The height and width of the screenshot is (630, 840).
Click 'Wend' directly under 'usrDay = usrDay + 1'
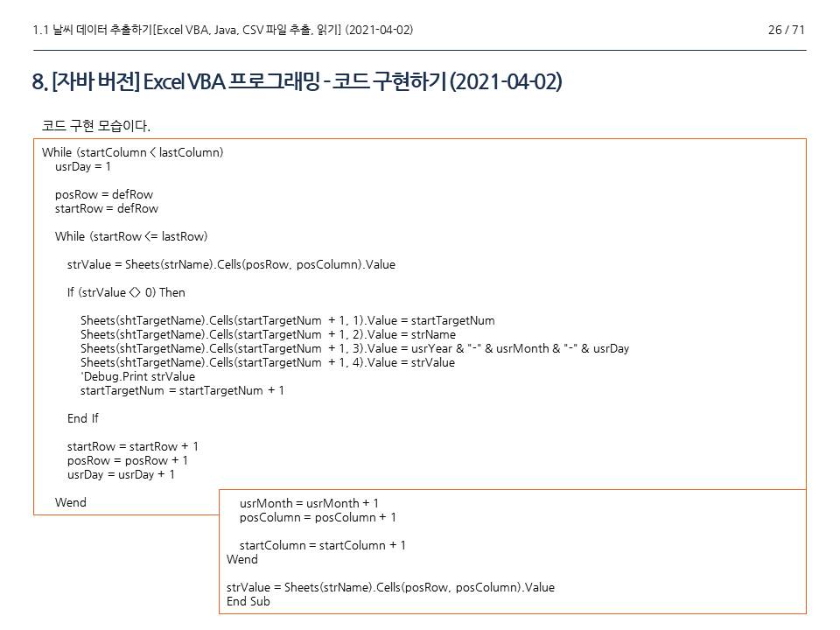pos(71,502)
